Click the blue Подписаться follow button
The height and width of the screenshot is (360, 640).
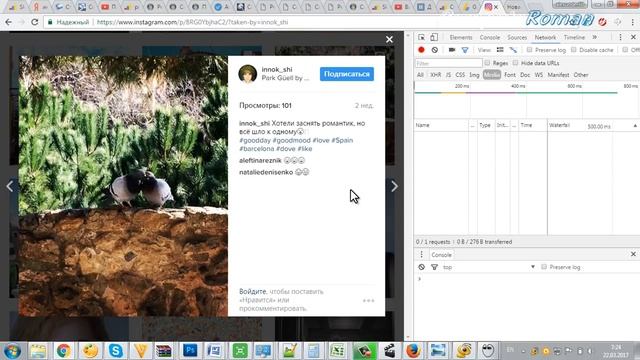(x=347, y=74)
